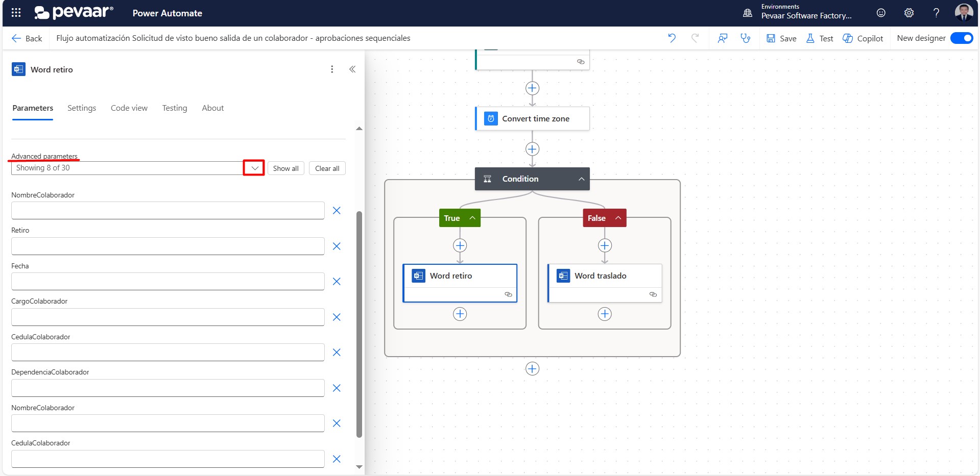Open the settings gear icon
This screenshot has width=980, height=476.
click(909, 13)
